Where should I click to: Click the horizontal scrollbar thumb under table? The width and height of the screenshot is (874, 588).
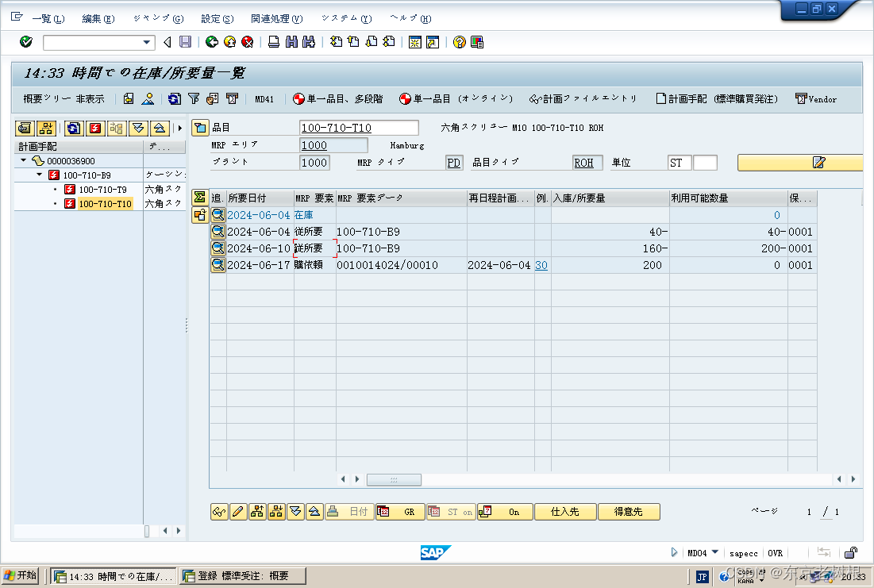pos(394,479)
